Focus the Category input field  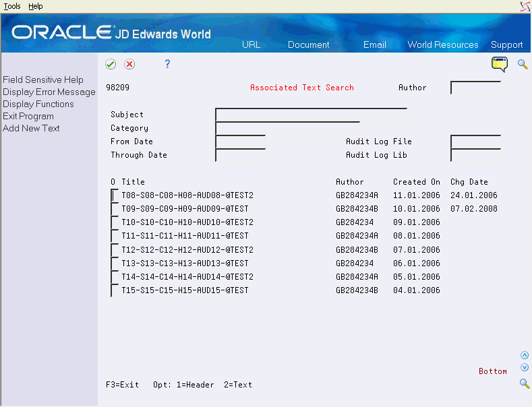point(288,128)
